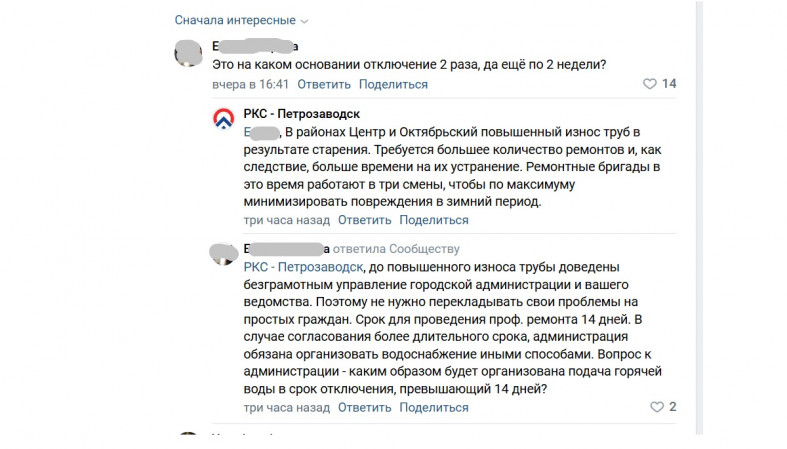The image size is (787, 449).
Task: Open the РКС - Петрозаводск community name
Action: [x=302, y=114]
